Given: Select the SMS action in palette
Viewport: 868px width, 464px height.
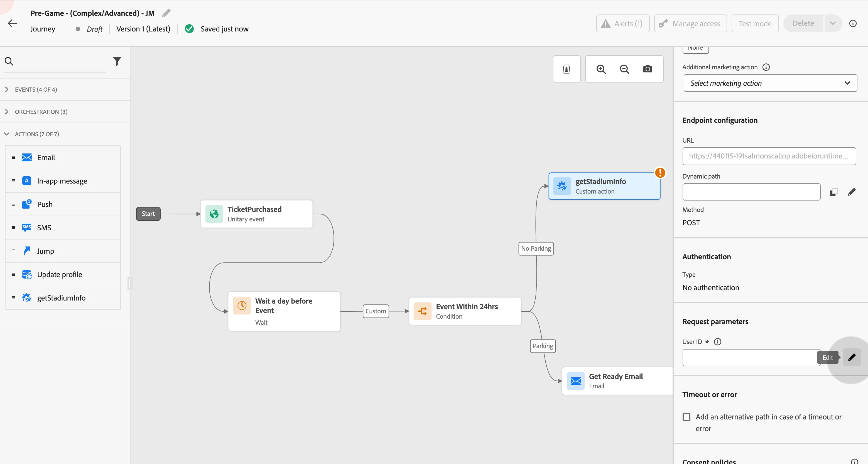Looking at the screenshot, I should 63,228.
